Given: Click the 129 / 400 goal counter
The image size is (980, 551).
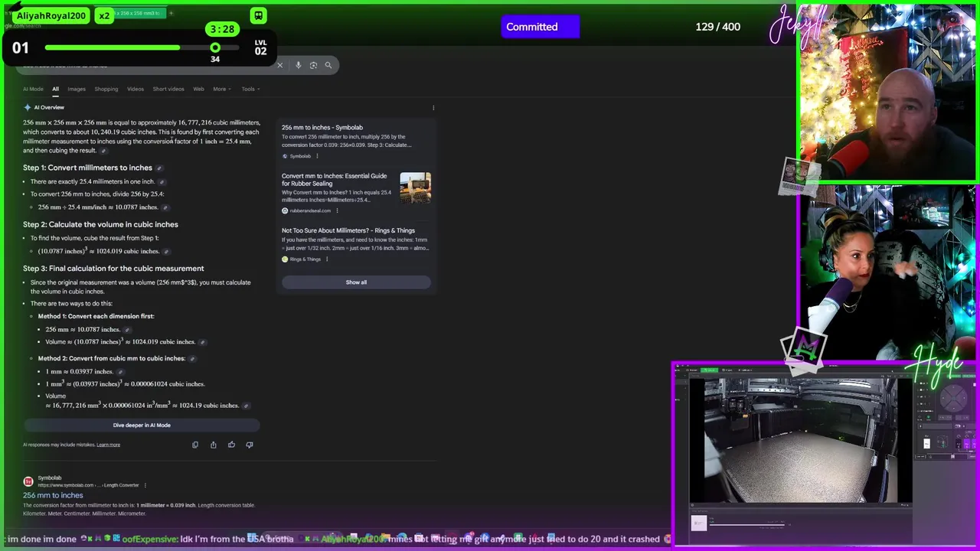Looking at the screenshot, I should 717,27.
